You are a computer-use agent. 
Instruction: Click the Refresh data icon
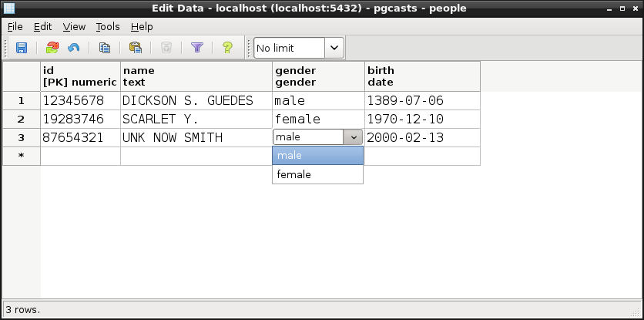point(52,48)
